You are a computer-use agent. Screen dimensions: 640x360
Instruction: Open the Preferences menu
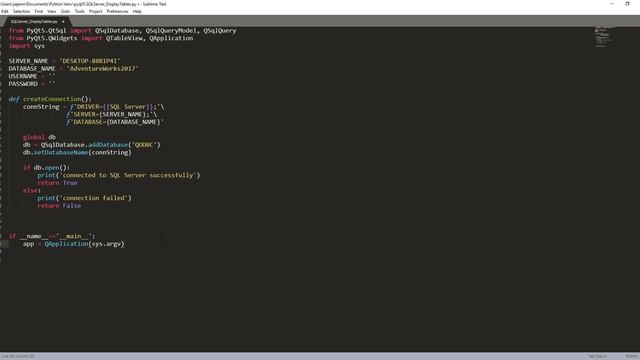click(x=117, y=11)
